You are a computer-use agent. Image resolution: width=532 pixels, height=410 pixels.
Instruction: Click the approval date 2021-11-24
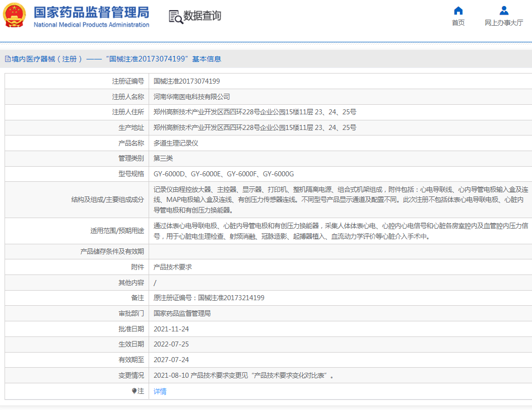tap(171, 329)
